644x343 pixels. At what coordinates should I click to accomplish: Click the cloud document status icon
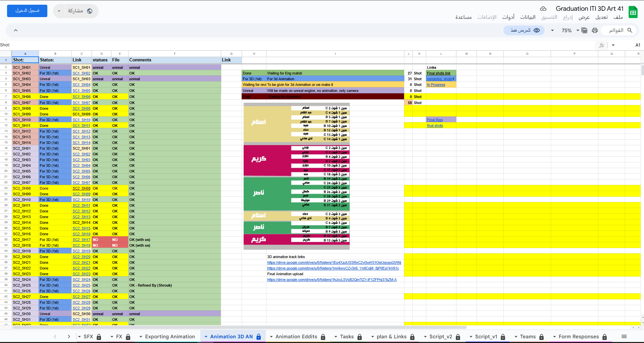543,9
